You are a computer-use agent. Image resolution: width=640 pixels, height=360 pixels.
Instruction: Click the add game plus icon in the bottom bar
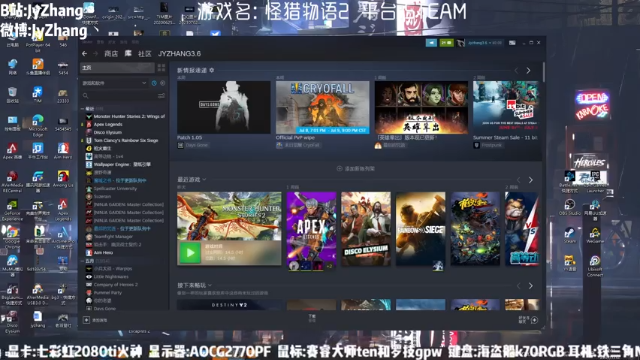86,320
